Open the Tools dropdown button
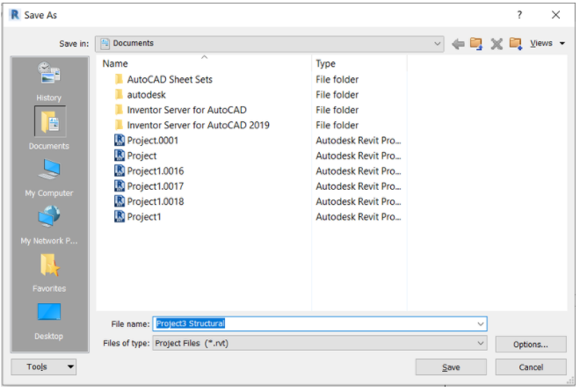This screenshot has width=580, height=392. (44, 367)
